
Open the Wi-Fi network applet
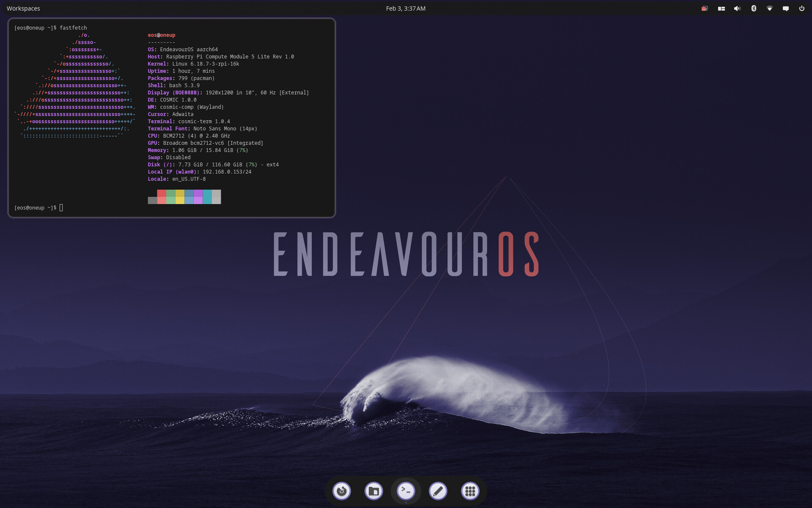pos(769,8)
